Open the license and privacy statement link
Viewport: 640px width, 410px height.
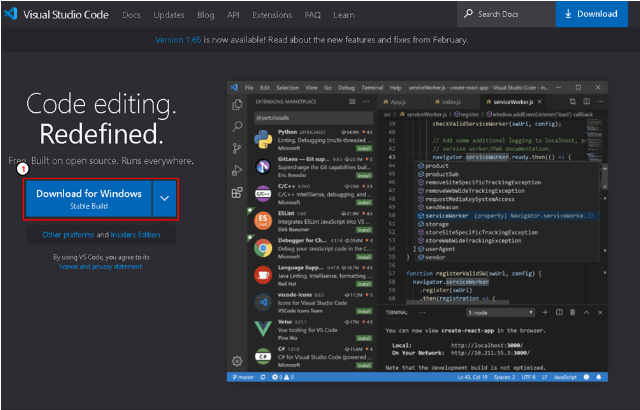pyautogui.click(x=100, y=266)
